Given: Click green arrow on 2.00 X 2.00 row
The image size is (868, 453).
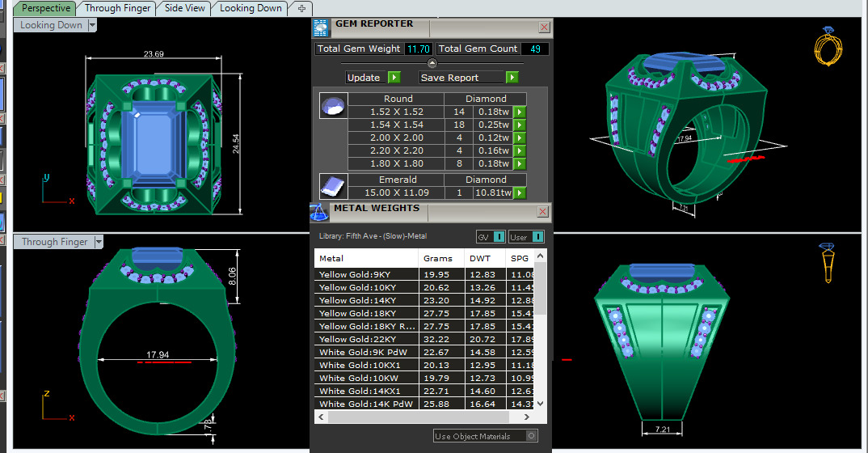Looking at the screenshot, I should coord(519,138).
